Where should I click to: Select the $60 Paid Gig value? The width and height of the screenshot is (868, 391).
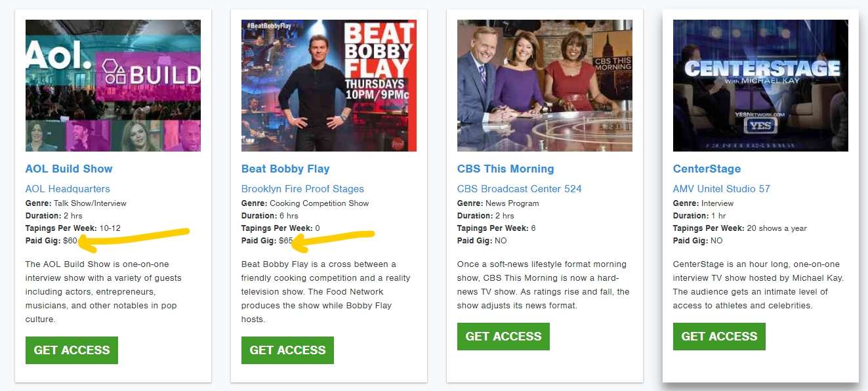pos(70,241)
